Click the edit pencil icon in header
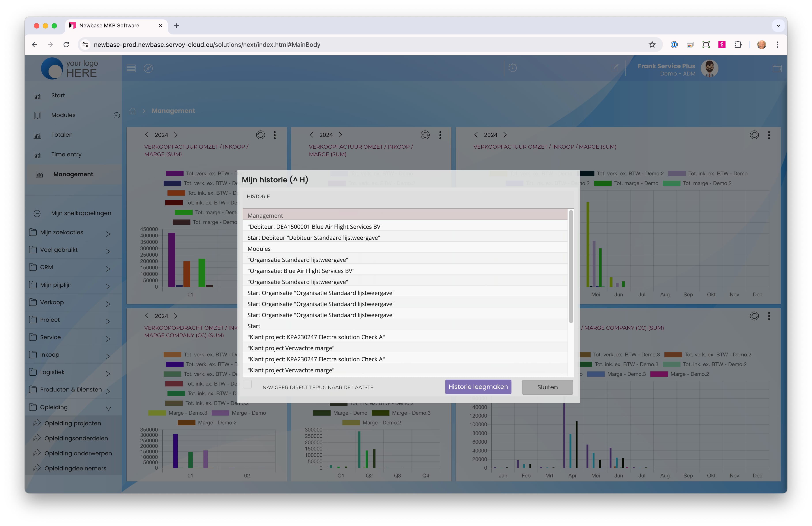This screenshot has width=812, height=526. [x=614, y=68]
